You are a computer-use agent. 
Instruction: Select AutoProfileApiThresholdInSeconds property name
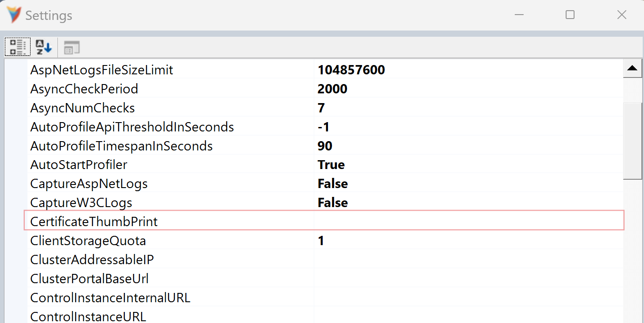point(132,127)
